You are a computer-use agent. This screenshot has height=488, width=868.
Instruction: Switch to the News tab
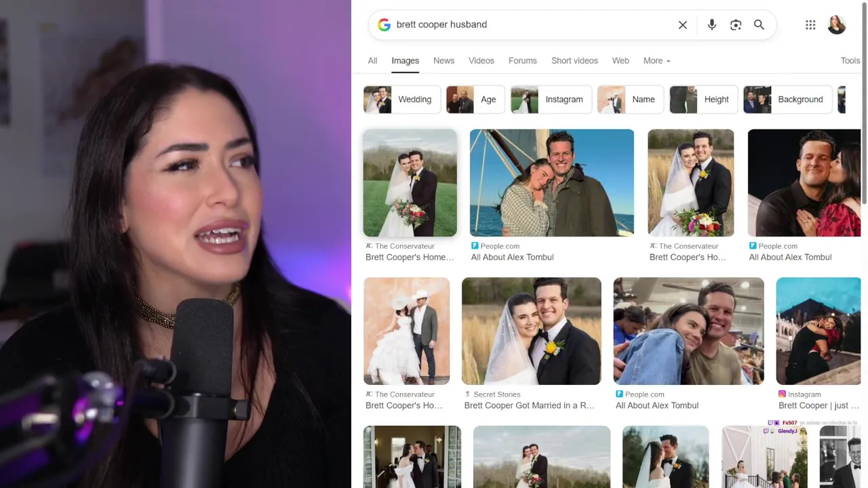(443, 61)
